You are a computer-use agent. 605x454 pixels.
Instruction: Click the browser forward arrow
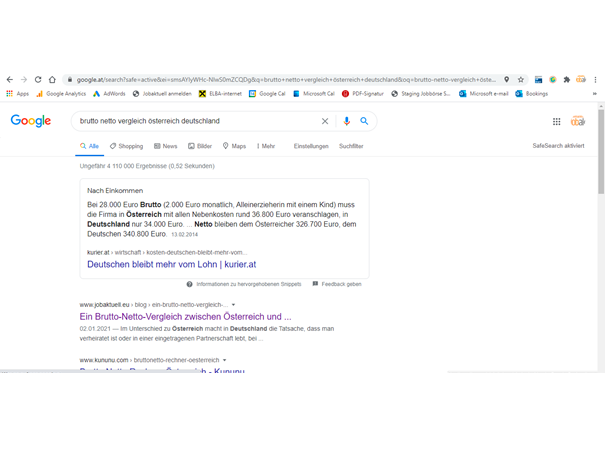point(24,79)
